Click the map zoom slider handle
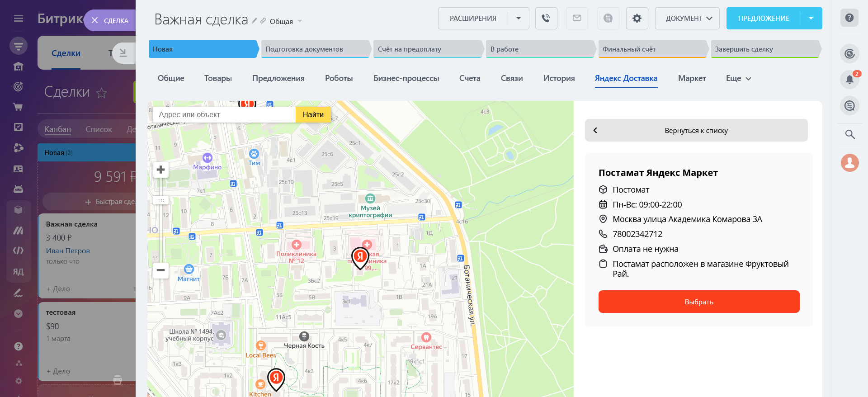 (160, 200)
